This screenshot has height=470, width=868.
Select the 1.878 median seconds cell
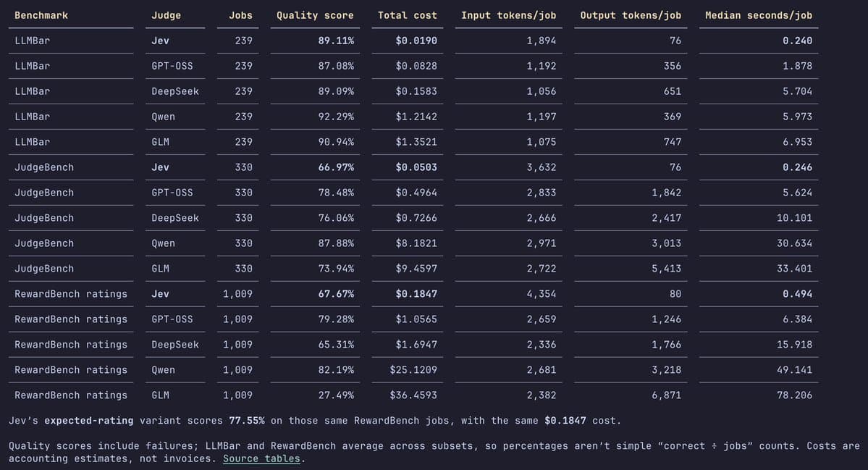pyautogui.click(x=798, y=66)
